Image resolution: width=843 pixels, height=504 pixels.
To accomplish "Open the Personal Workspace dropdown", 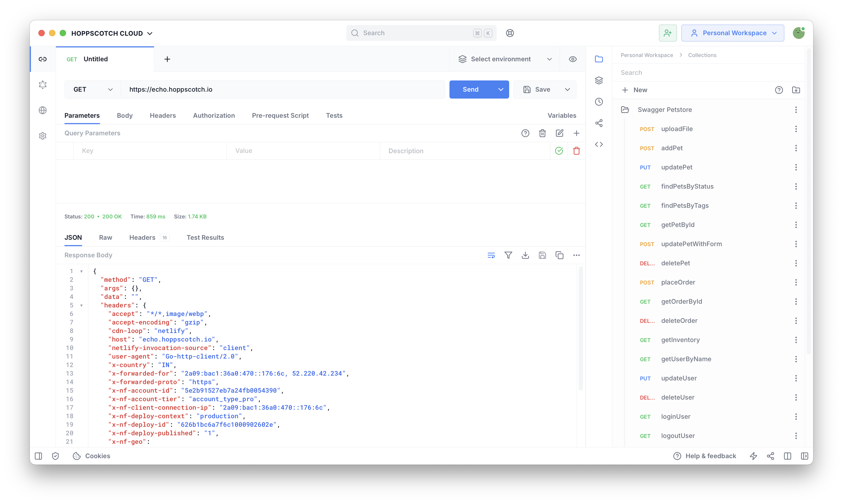I will 732,33.
